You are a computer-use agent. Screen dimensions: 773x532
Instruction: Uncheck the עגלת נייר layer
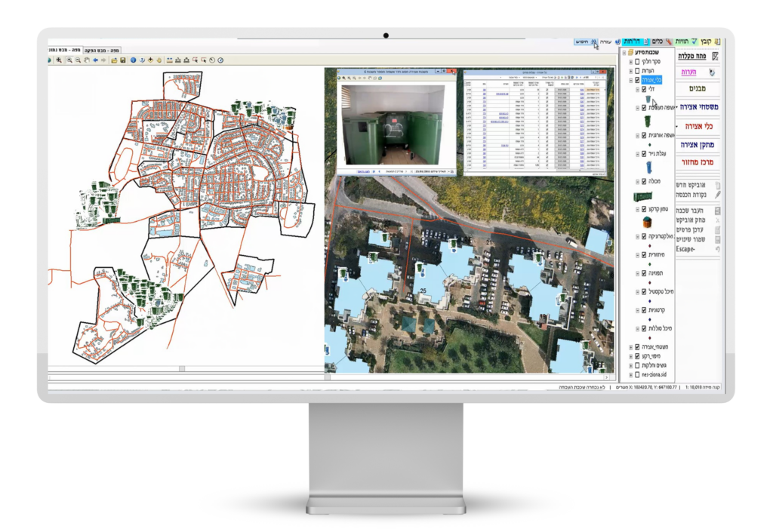[x=643, y=152]
